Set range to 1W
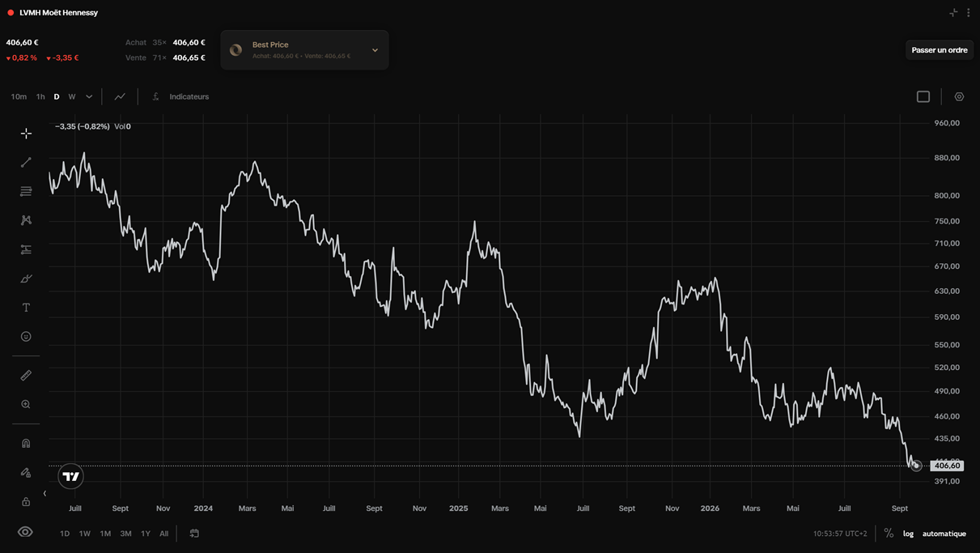This screenshot has width=980, height=553. tap(85, 534)
